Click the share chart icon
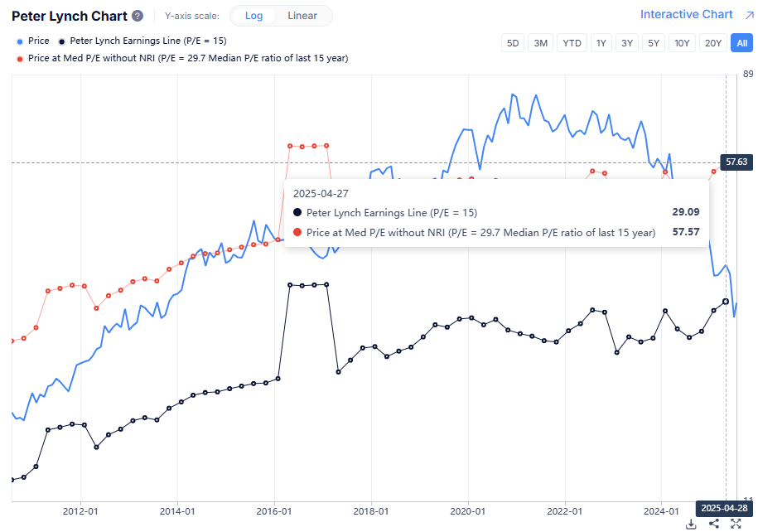The height and width of the screenshot is (532, 758). click(x=714, y=523)
